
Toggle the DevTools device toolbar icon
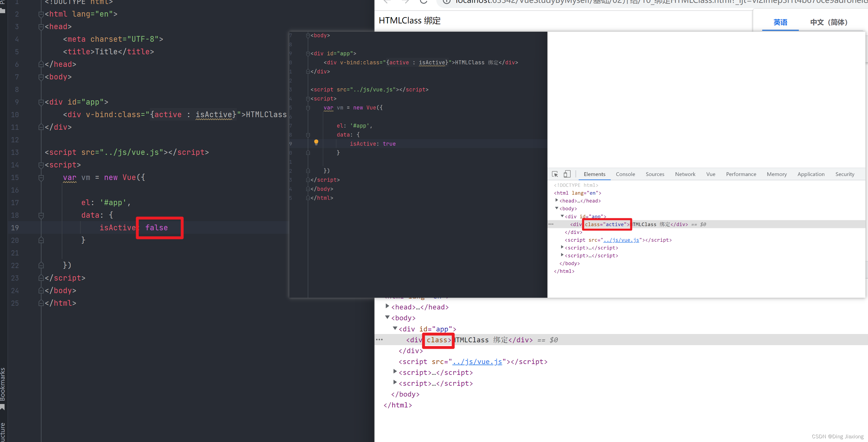tap(567, 174)
